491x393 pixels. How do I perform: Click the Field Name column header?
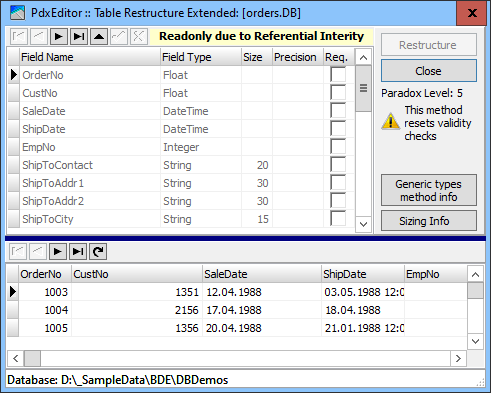click(90, 57)
